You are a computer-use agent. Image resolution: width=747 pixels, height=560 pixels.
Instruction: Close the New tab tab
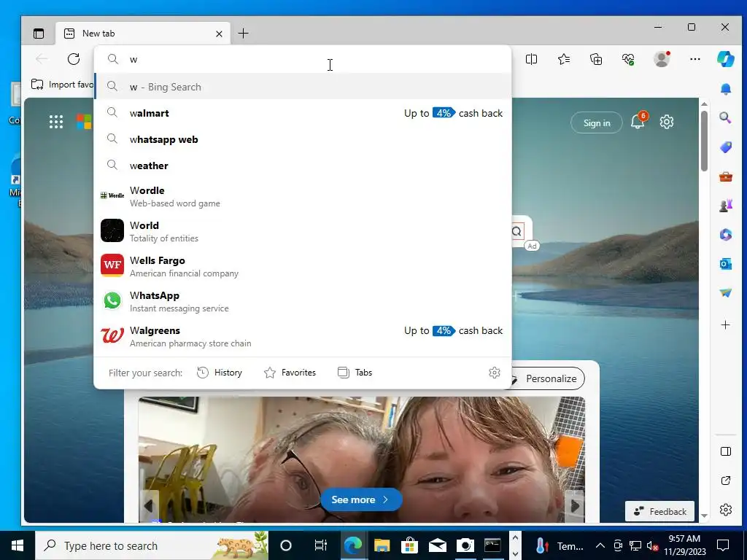[x=219, y=34]
